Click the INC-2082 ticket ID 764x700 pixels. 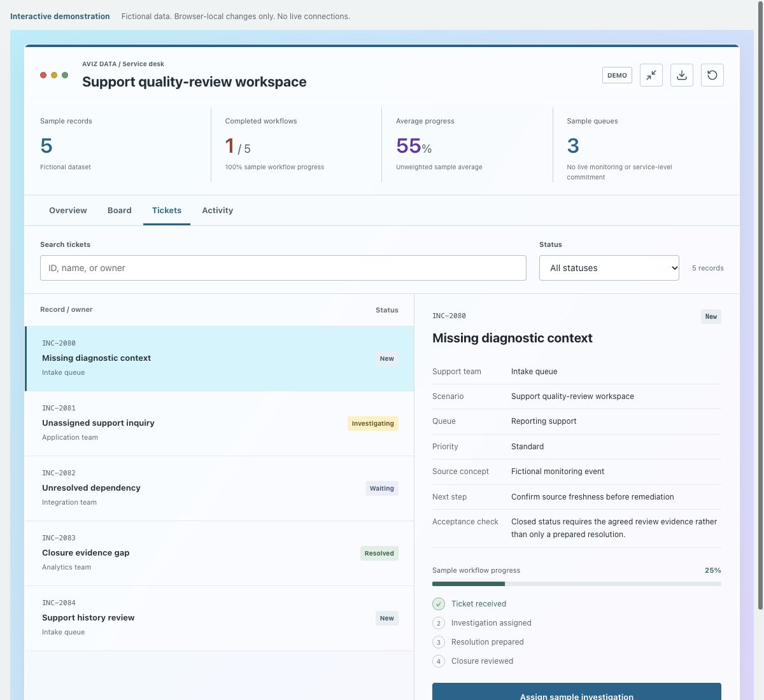coord(59,473)
